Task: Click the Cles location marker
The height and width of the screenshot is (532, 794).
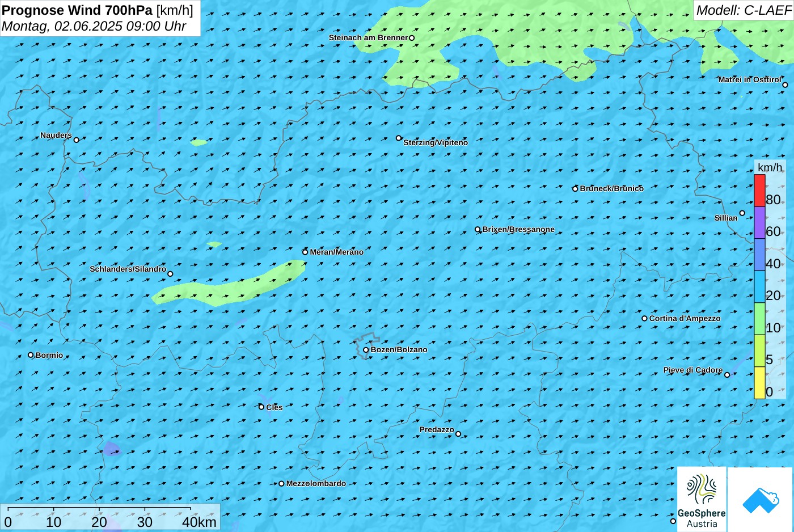Action: click(x=261, y=407)
